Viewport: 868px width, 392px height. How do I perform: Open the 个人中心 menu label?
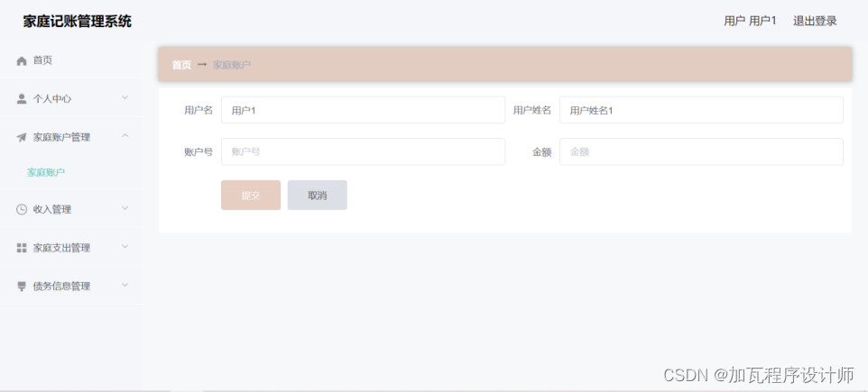click(52, 99)
